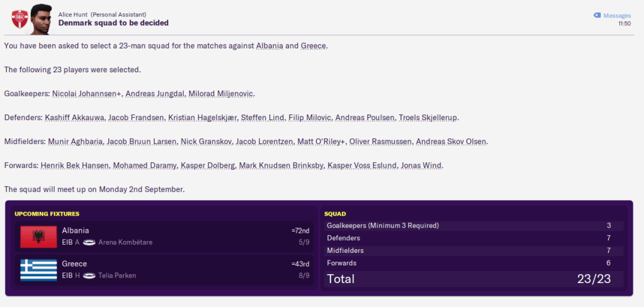
Task: View forward Kasper Dolberg's profile
Action: (203, 165)
